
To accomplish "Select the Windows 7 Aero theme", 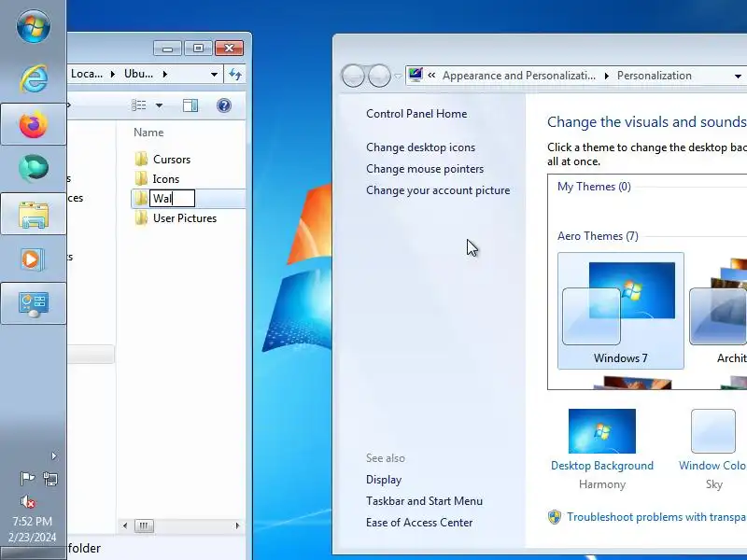I will (x=621, y=311).
